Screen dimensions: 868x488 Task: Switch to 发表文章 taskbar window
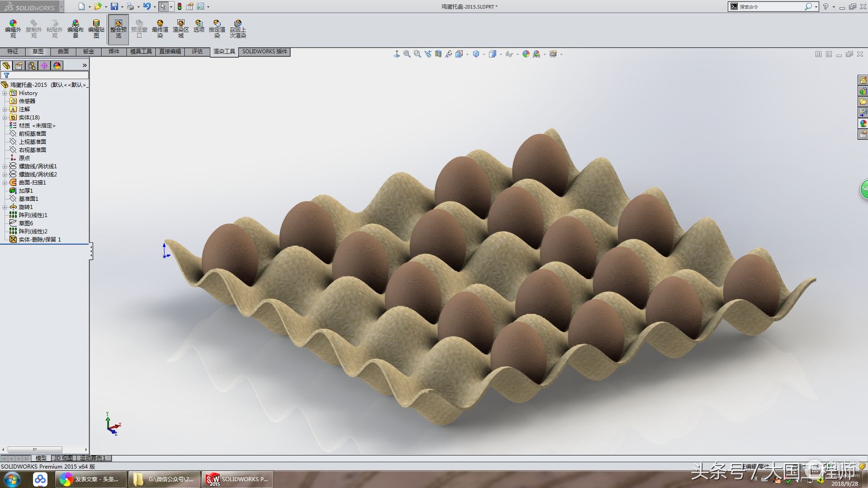(x=90, y=479)
